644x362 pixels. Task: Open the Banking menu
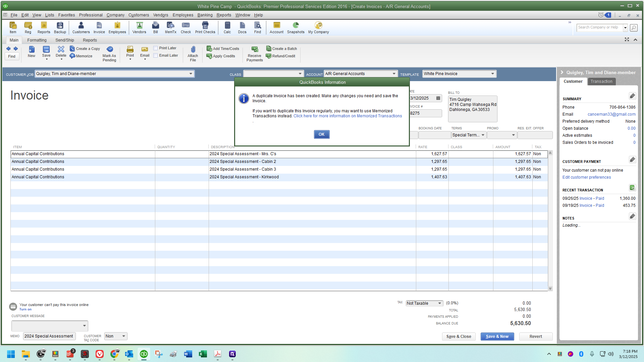(205, 15)
